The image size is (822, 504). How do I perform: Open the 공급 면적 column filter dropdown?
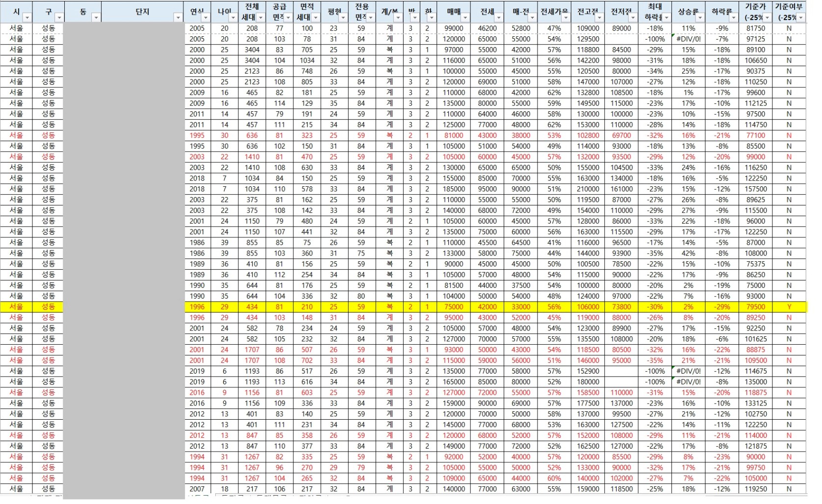click(288, 18)
